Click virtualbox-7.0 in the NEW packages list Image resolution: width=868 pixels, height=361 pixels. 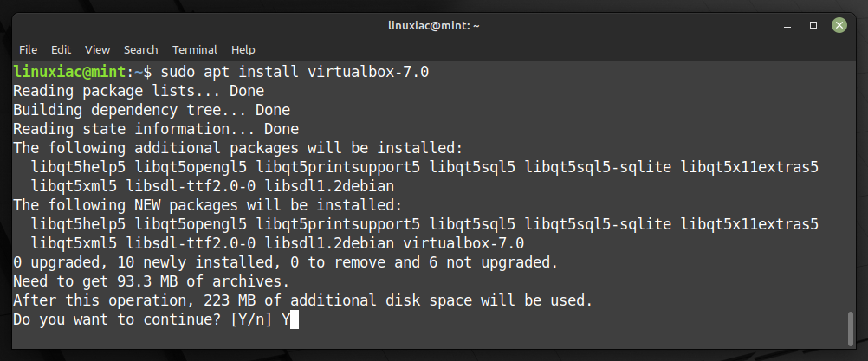[x=463, y=243]
